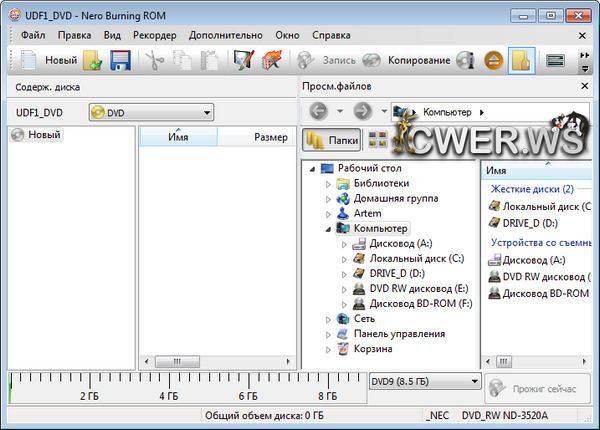
Task: Close the compilation document via menu-bar X
Action: tap(582, 36)
